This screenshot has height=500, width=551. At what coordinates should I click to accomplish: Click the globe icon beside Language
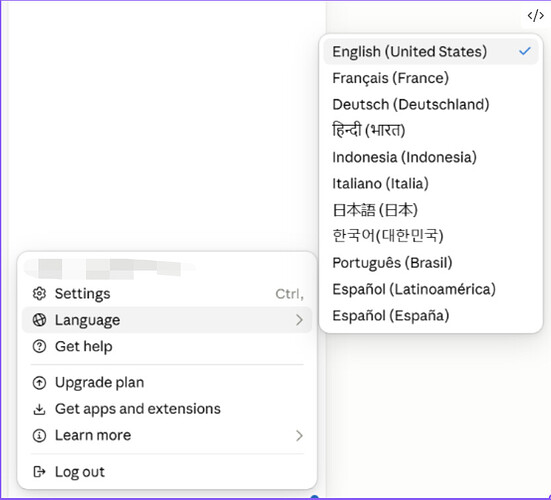point(39,320)
